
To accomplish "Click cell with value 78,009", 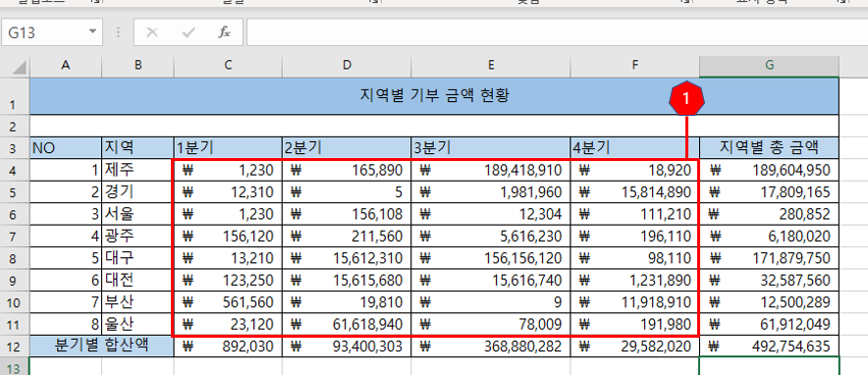I will tap(491, 324).
